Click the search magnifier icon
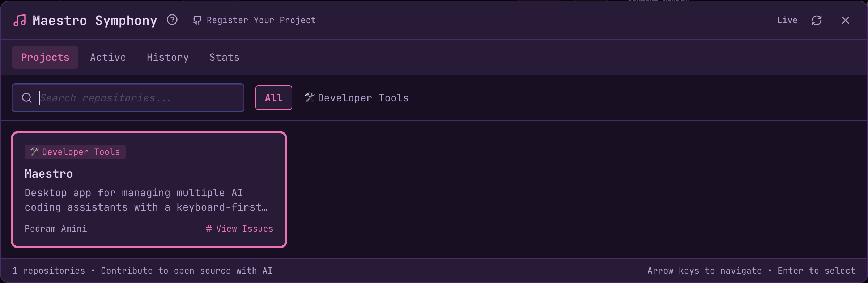 coord(27,98)
